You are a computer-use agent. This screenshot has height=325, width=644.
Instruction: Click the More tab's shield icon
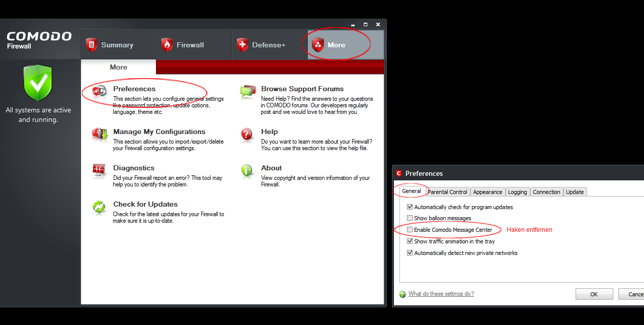(318, 45)
